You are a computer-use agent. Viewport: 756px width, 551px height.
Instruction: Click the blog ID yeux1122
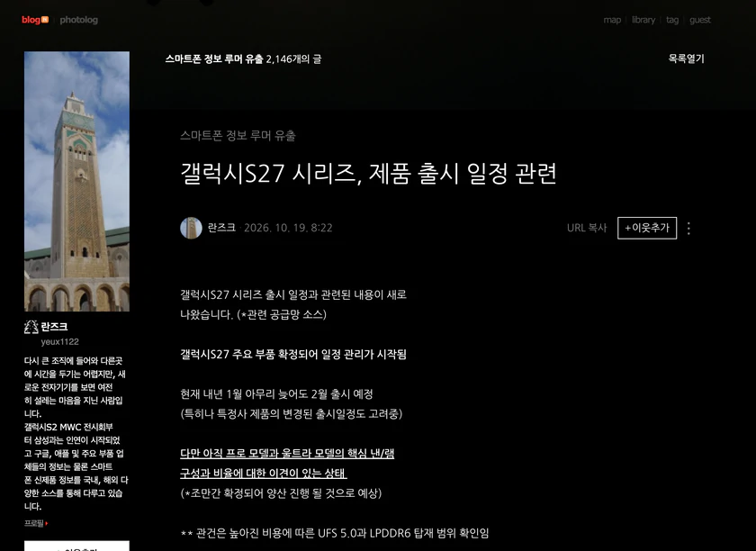59,341
